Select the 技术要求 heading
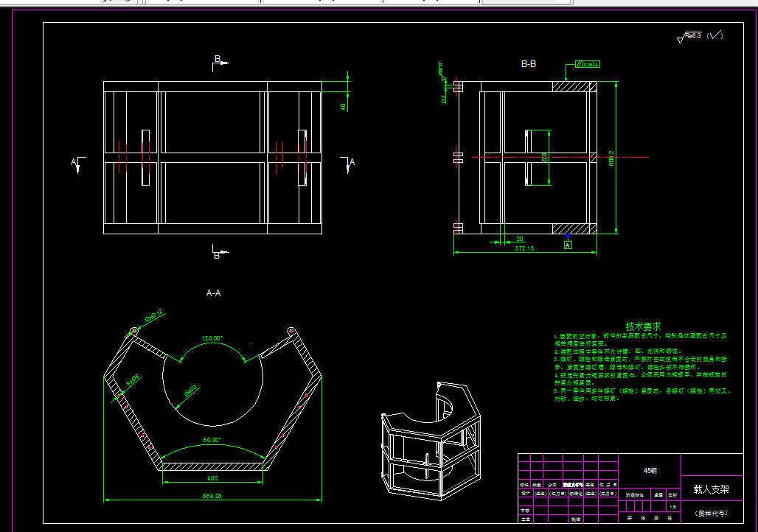This screenshot has width=758, height=532. pyautogui.click(x=643, y=326)
